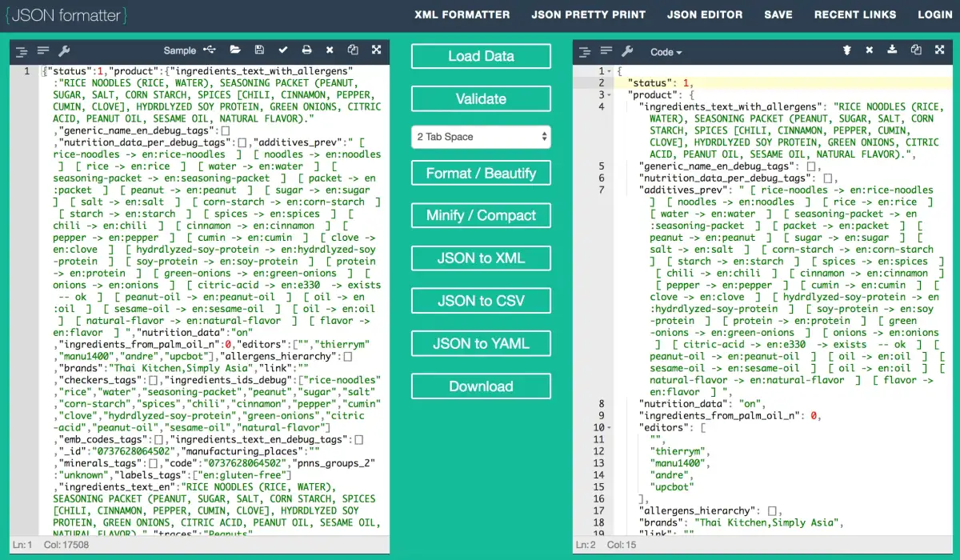The width and height of the screenshot is (960, 560).
Task: Click the Sample link in left toolbar
Action: (x=179, y=51)
